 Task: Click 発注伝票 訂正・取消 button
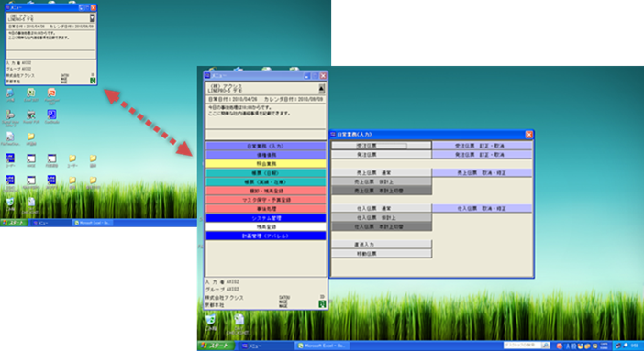click(x=482, y=155)
